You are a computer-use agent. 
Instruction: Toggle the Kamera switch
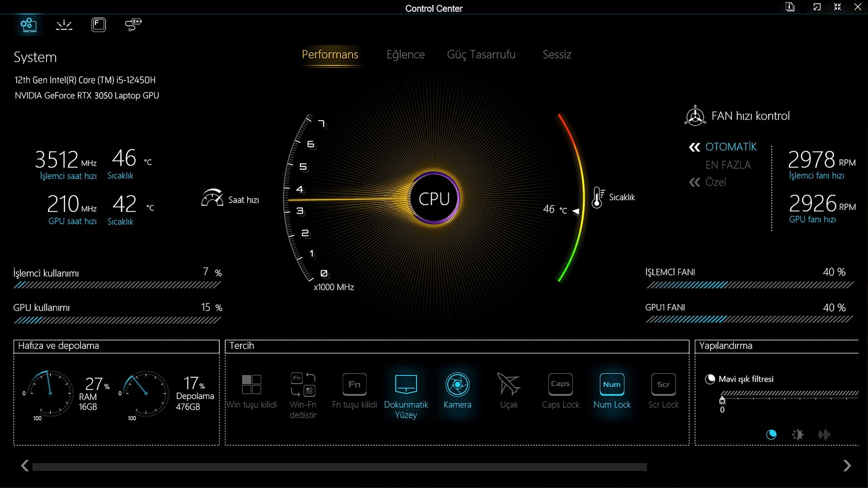[457, 385]
